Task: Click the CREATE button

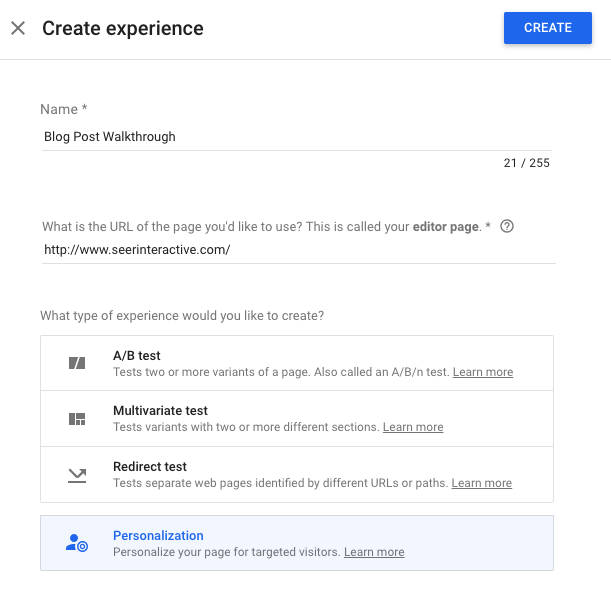Action: click(548, 28)
